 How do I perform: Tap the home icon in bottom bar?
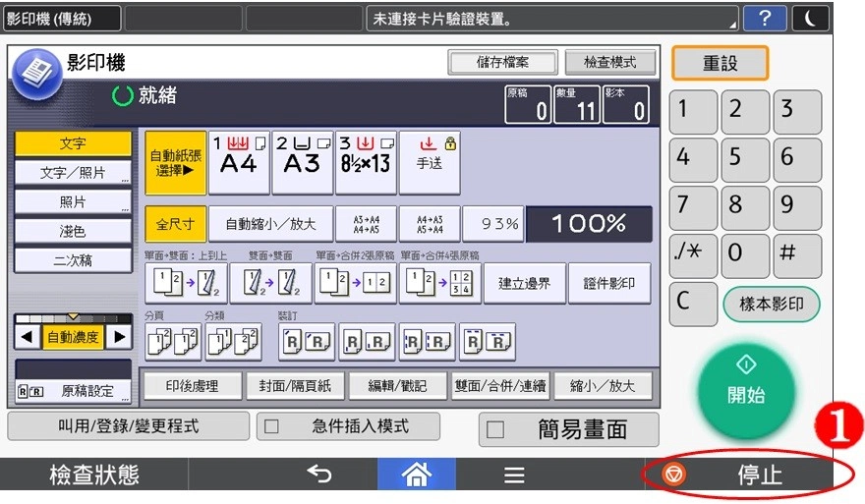pos(417,475)
